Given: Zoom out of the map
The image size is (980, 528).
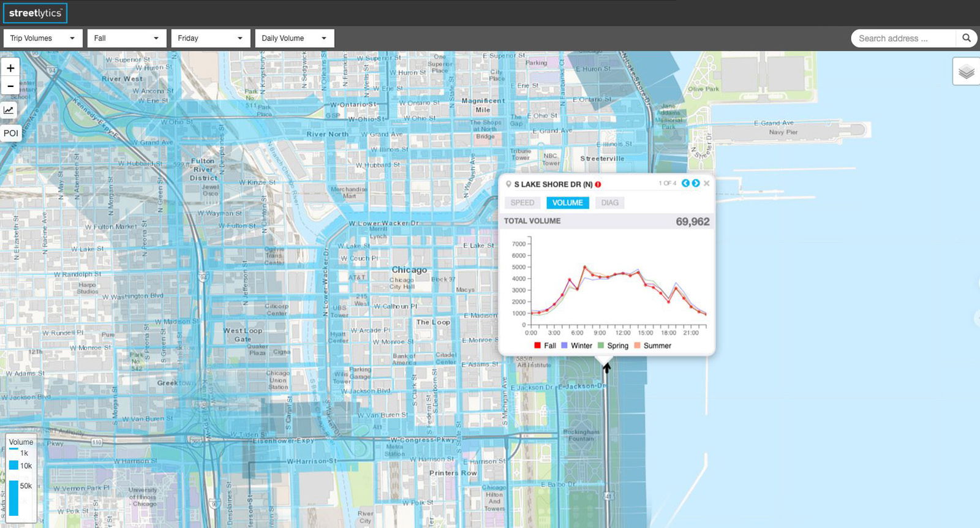Looking at the screenshot, I should 10,86.
